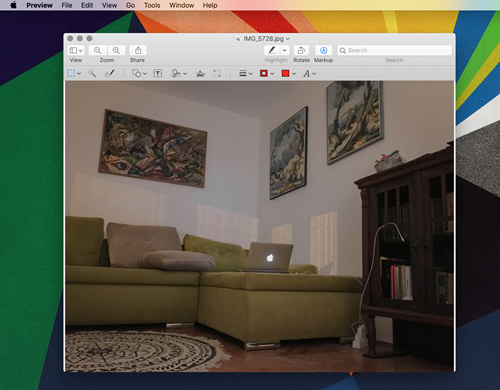
Task: Open the Tools menu
Action: 152,5
